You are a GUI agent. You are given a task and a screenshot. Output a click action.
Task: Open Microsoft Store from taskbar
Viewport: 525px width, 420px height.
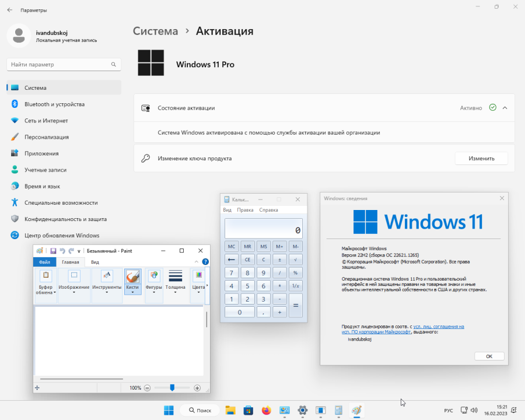point(249,410)
